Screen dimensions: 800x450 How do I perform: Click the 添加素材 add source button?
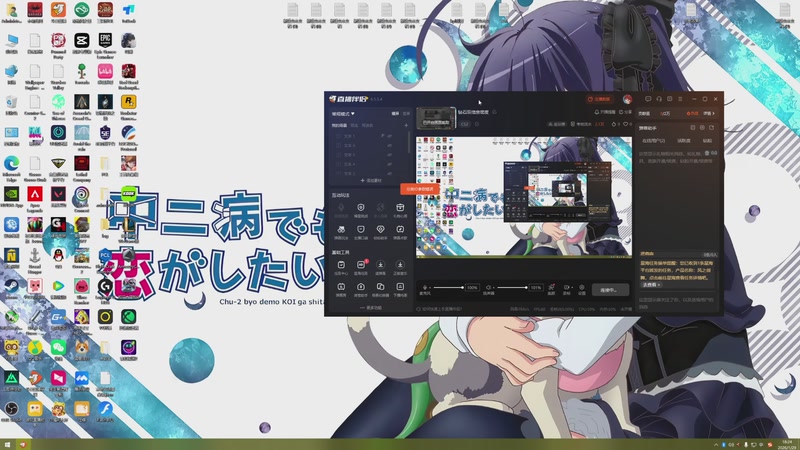pos(371,181)
